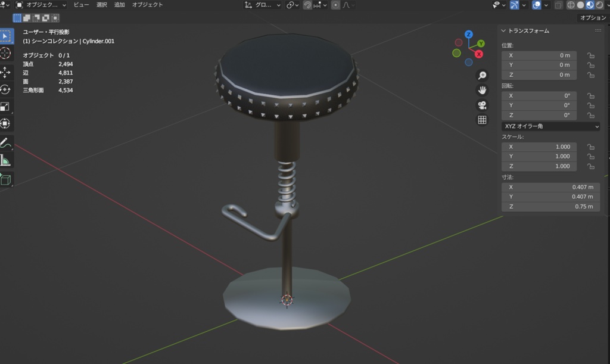Collapse the トランスフォーム panel header
This screenshot has height=364, width=610.
(x=524, y=30)
